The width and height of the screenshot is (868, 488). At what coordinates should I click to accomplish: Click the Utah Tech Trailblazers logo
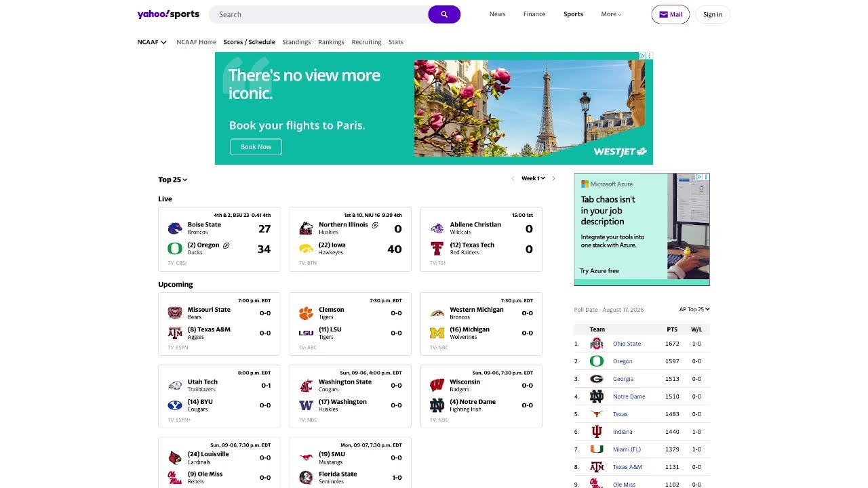(x=175, y=386)
